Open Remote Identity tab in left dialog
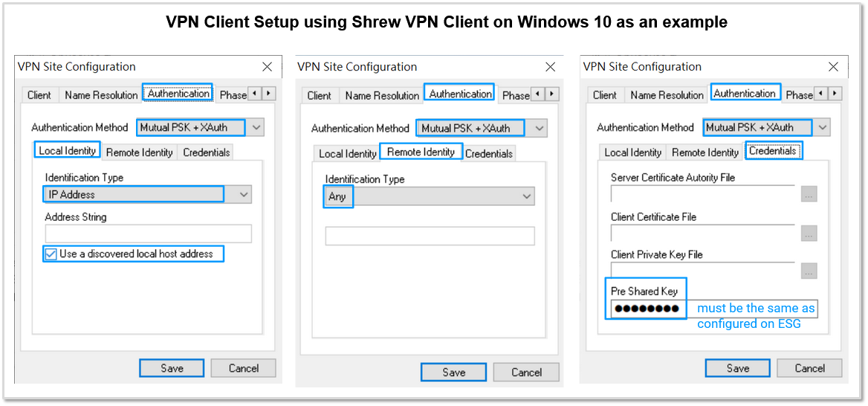 point(140,152)
